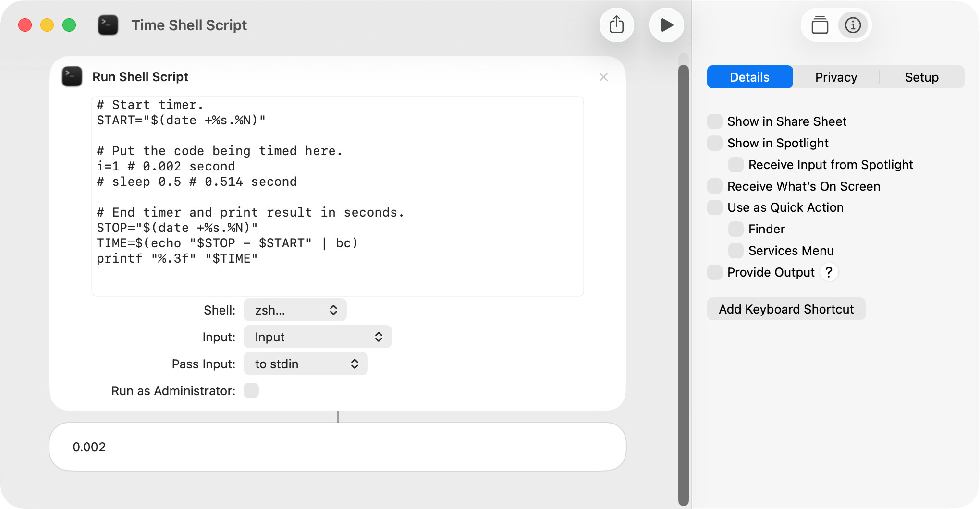Open the action library icon
This screenshot has height=509, width=980.
click(x=820, y=25)
